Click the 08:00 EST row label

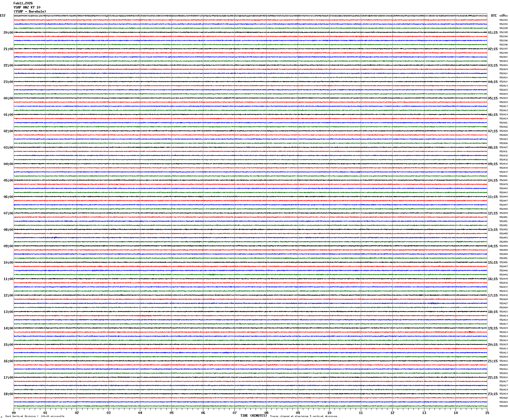pos(8,230)
